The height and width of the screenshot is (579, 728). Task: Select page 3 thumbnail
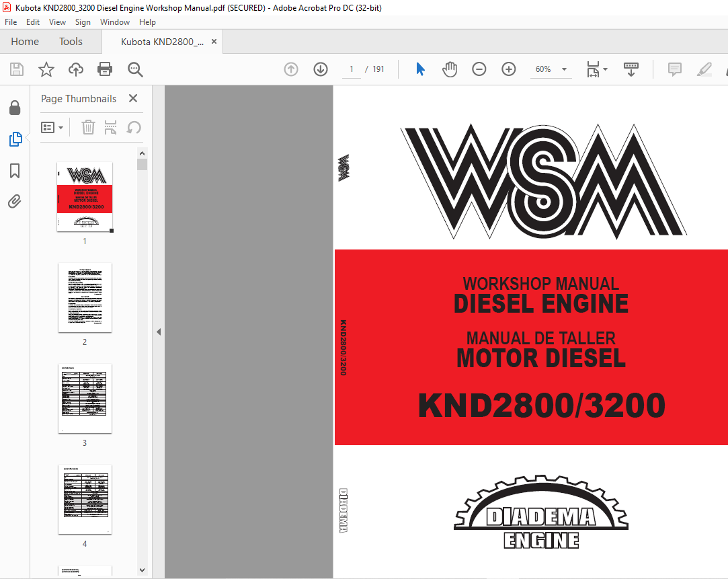[85, 398]
